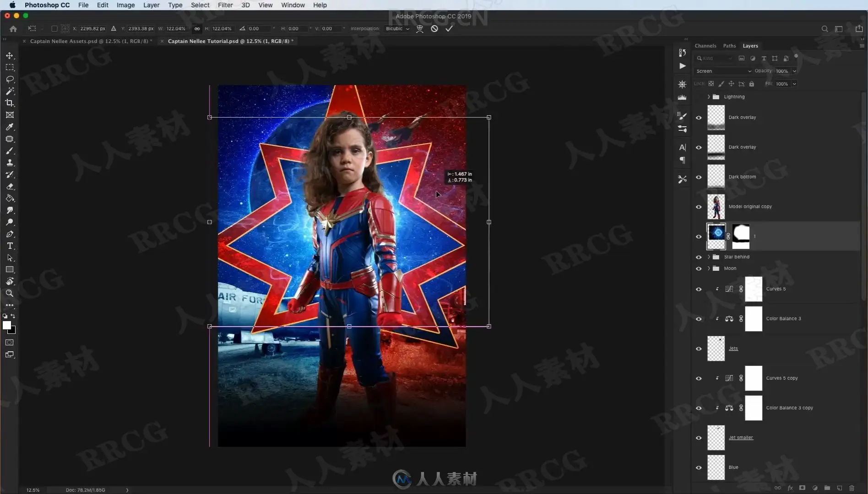Open the Screen blend mode dropdown
Viewport: 868px width, 494px height.
723,71
